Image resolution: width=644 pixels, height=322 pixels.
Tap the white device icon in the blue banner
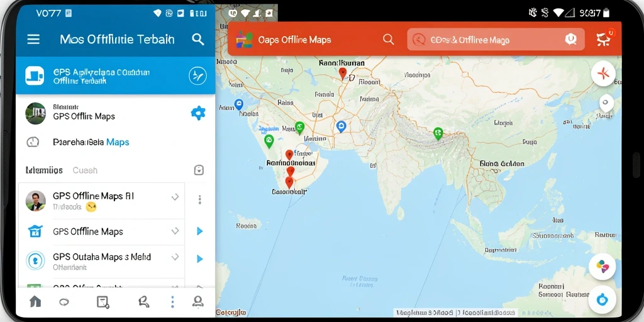35,75
